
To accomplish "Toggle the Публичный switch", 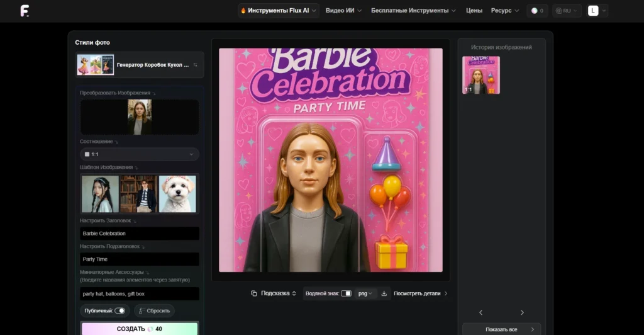I will click(x=119, y=310).
